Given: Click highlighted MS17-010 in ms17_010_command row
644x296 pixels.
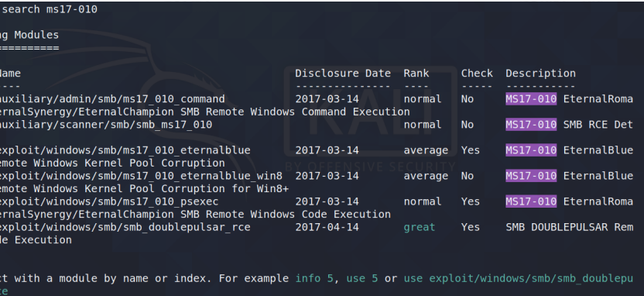Looking at the screenshot, I should click(531, 99).
